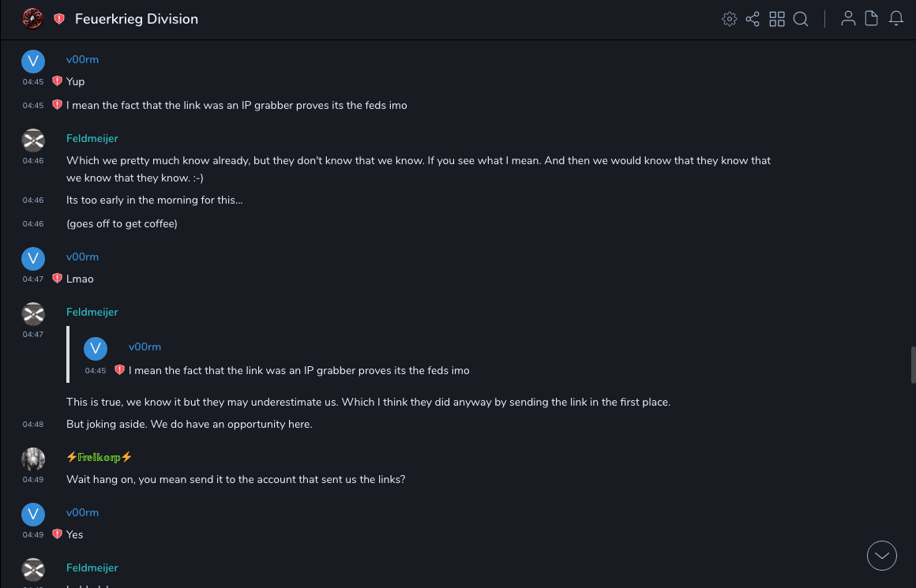This screenshot has height=588, width=916.
Task: Click the Freikorp username
Action: pos(99,457)
